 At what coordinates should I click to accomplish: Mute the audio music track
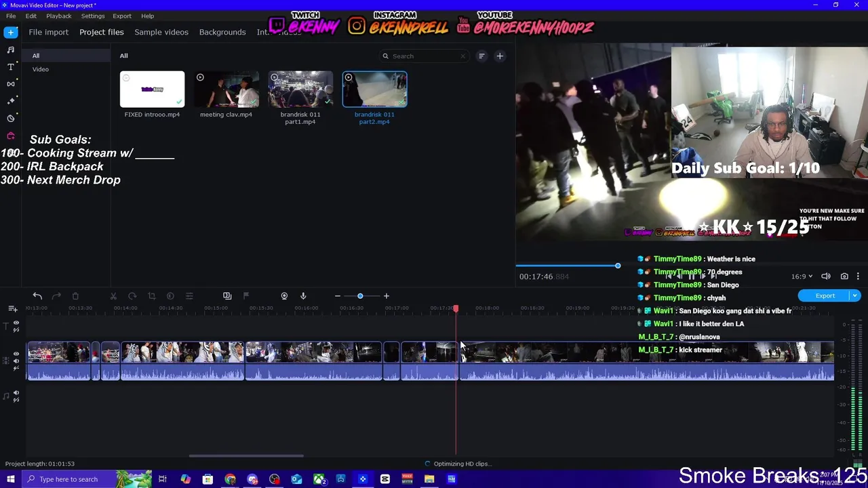click(x=16, y=393)
